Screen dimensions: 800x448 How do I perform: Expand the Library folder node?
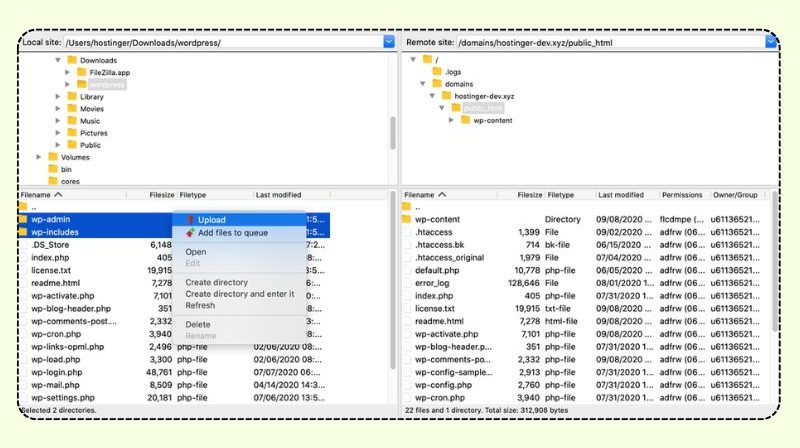pos(58,96)
